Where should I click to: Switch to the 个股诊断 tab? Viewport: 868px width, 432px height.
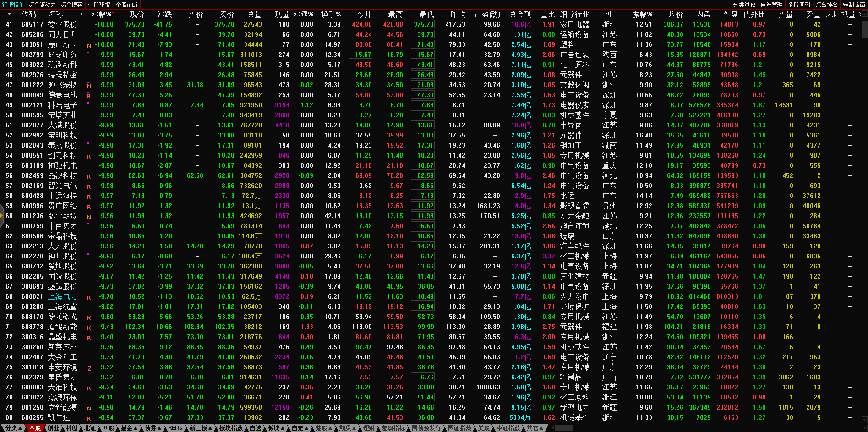(x=126, y=5)
